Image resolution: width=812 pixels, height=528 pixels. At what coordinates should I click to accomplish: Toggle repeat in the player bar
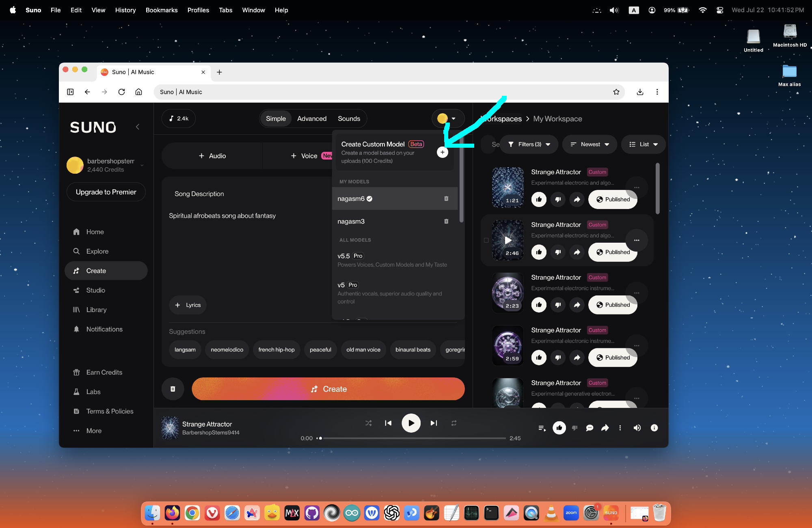pyautogui.click(x=454, y=423)
